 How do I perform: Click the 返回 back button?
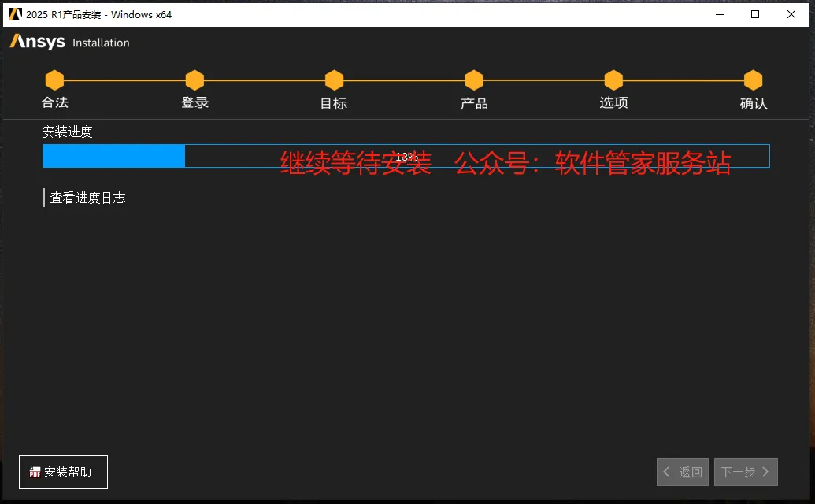tap(683, 472)
